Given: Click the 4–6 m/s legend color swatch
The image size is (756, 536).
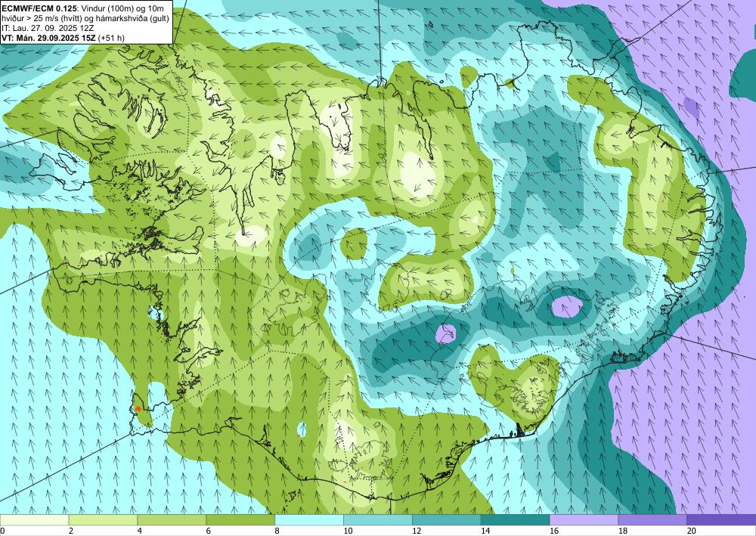Looking at the screenshot, I should pos(172,520).
